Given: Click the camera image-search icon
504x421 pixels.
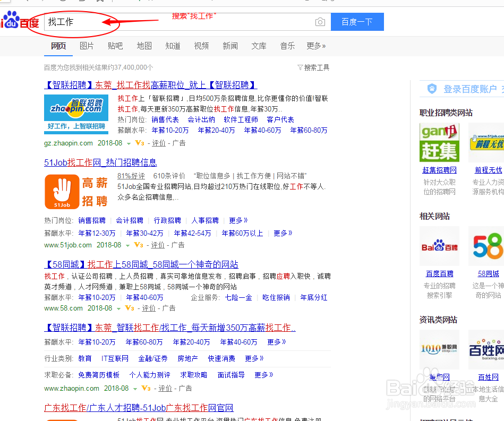Looking at the screenshot, I should pos(320,22).
